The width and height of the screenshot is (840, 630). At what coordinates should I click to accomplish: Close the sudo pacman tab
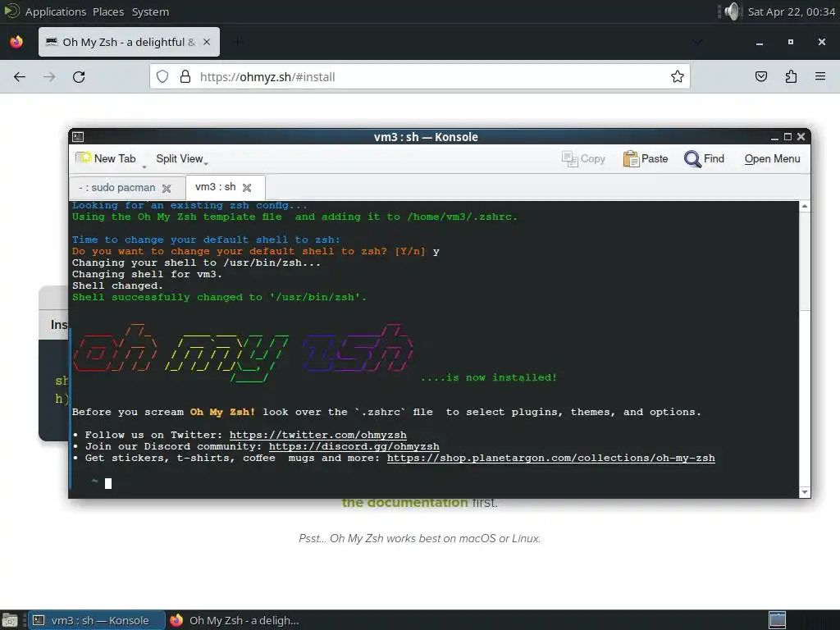pos(167,188)
